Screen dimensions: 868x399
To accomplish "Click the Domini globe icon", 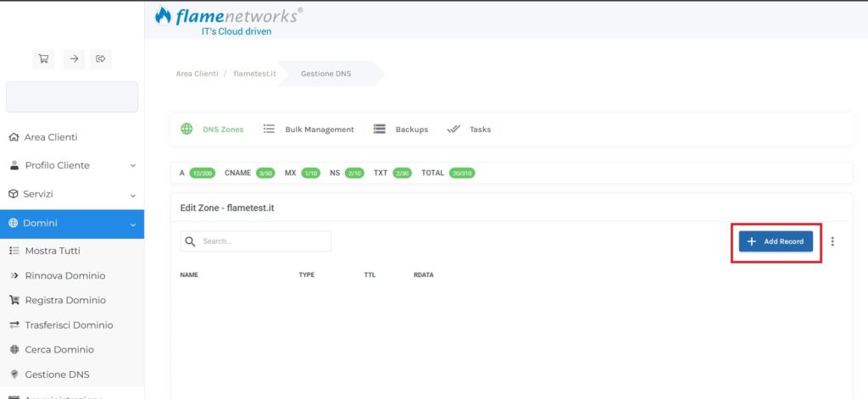I will (x=14, y=223).
